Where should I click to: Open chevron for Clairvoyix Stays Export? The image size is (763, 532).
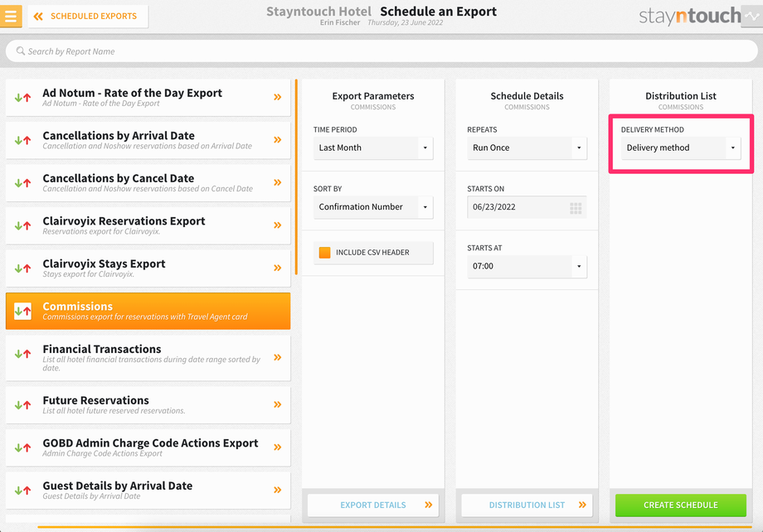[277, 268]
